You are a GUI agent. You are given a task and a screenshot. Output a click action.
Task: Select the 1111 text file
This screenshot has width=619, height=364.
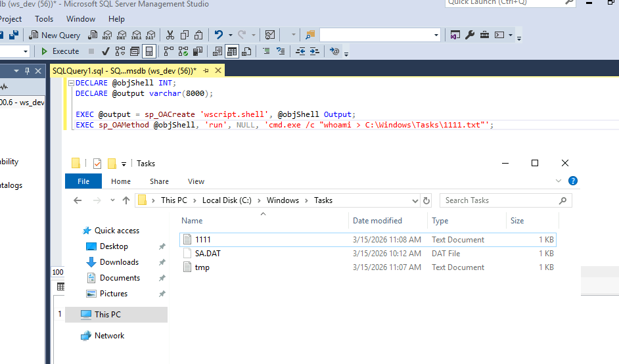[368, 240]
